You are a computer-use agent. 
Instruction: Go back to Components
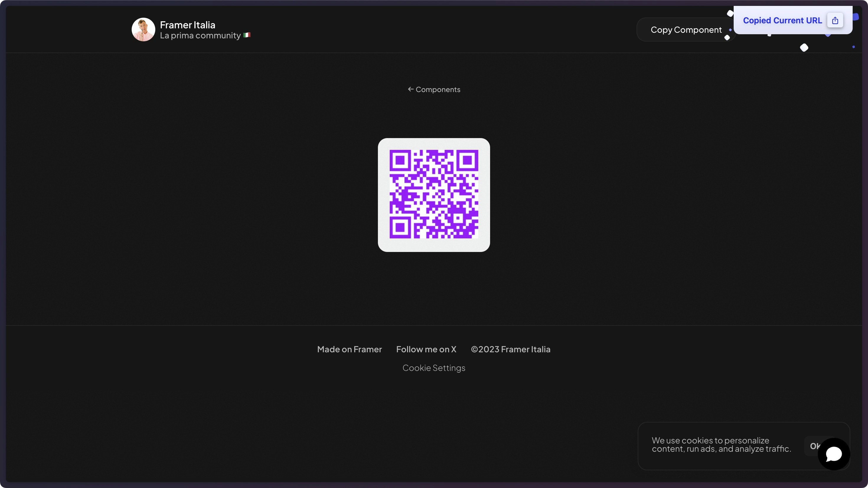434,90
